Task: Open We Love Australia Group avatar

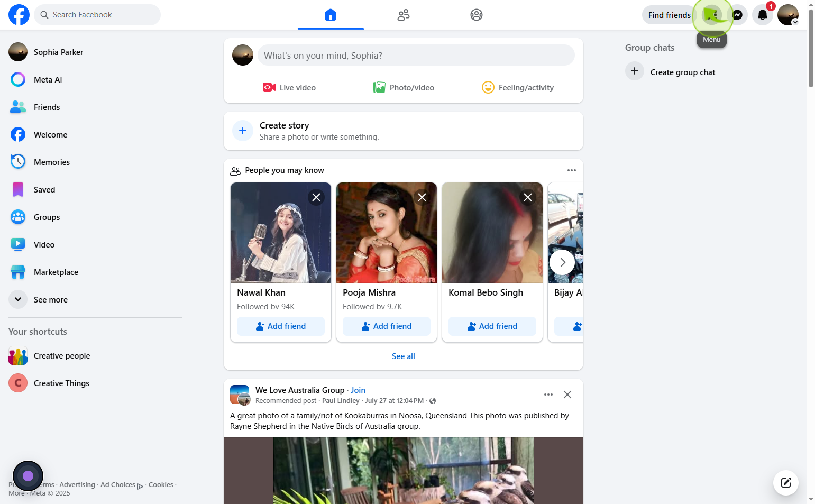Action: pyautogui.click(x=240, y=395)
